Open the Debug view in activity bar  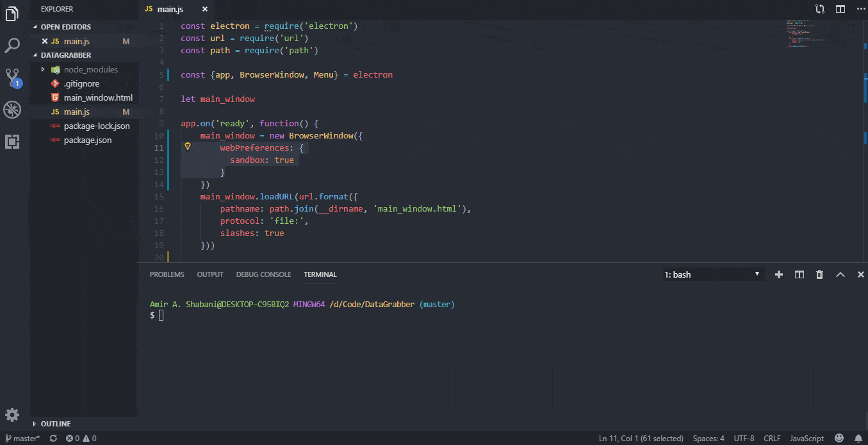pos(12,110)
